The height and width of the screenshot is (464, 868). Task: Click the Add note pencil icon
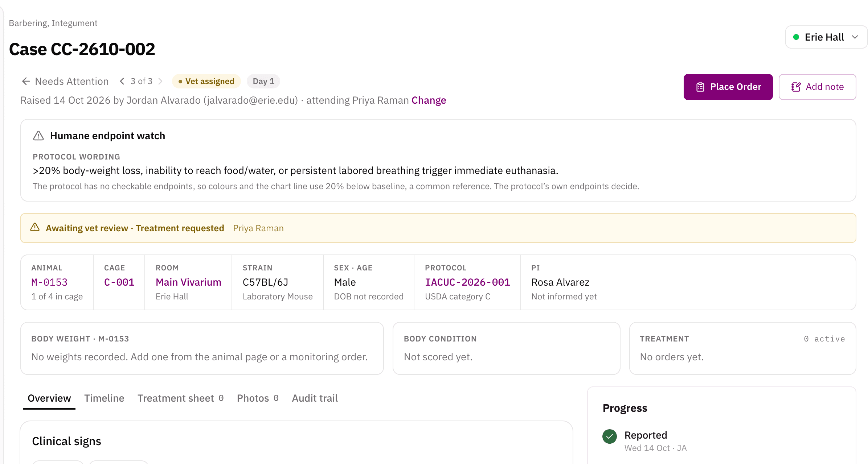(796, 87)
